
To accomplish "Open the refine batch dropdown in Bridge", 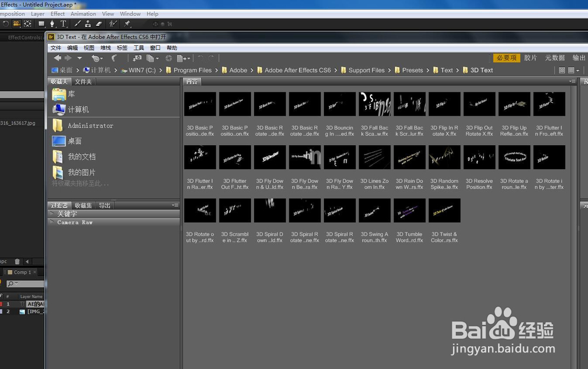I will (x=153, y=58).
